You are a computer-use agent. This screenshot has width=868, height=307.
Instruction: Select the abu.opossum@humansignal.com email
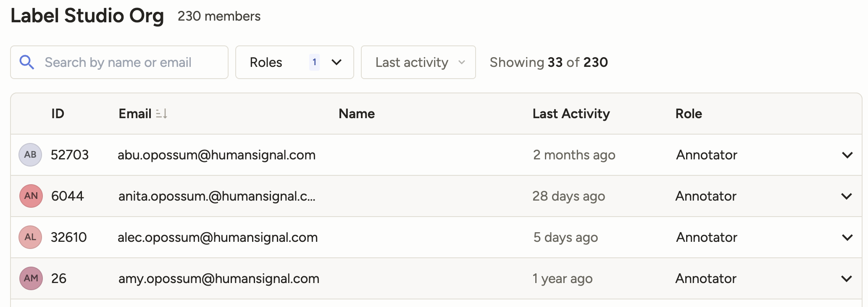[216, 155]
